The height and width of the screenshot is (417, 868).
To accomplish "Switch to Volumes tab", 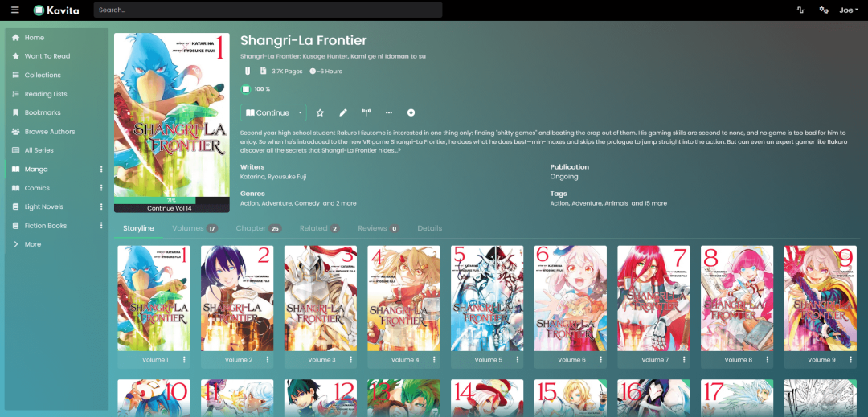I will [x=194, y=228].
